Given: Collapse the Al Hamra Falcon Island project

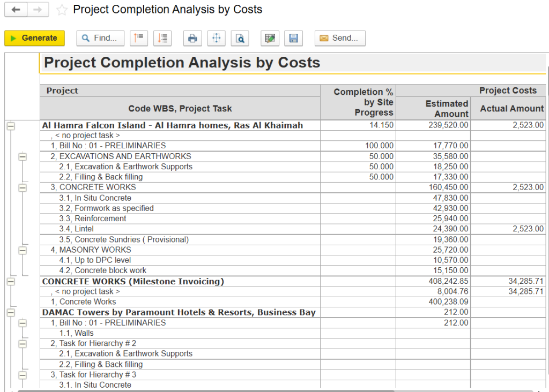Looking at the screenshot, I should (10, 126).
